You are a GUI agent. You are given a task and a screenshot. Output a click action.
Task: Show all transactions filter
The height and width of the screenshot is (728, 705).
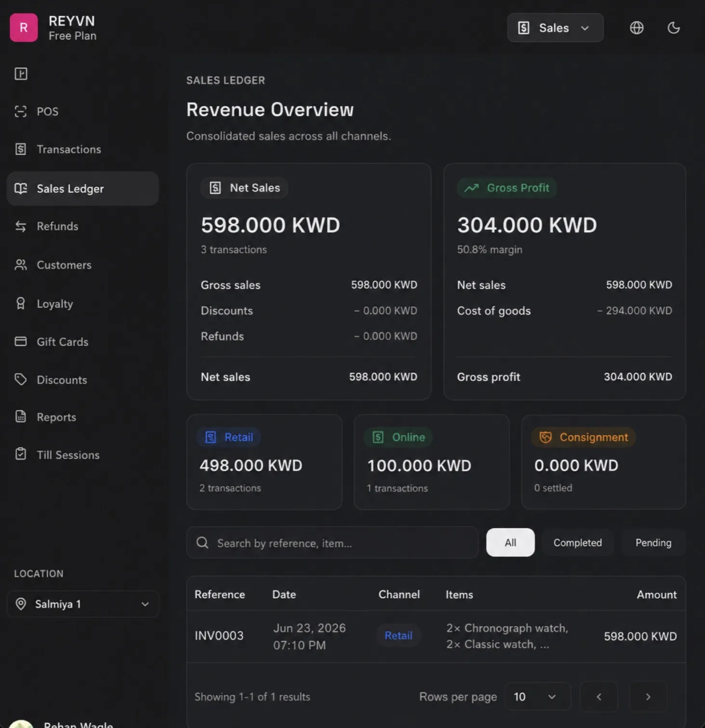pyautogui.click(x=510, y=542)
